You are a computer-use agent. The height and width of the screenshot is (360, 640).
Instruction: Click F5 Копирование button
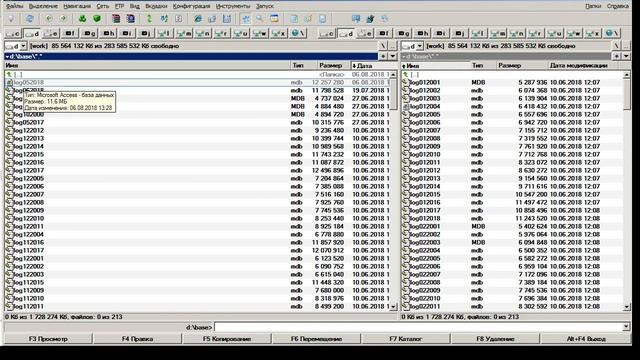[x=227, y=339]
